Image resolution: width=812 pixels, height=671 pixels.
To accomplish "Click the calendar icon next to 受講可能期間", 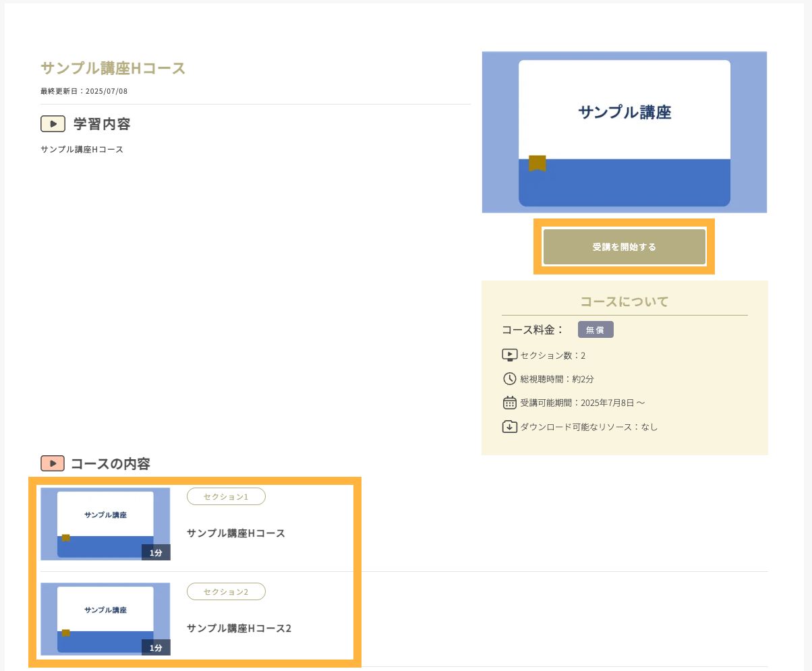I will 510,403.
